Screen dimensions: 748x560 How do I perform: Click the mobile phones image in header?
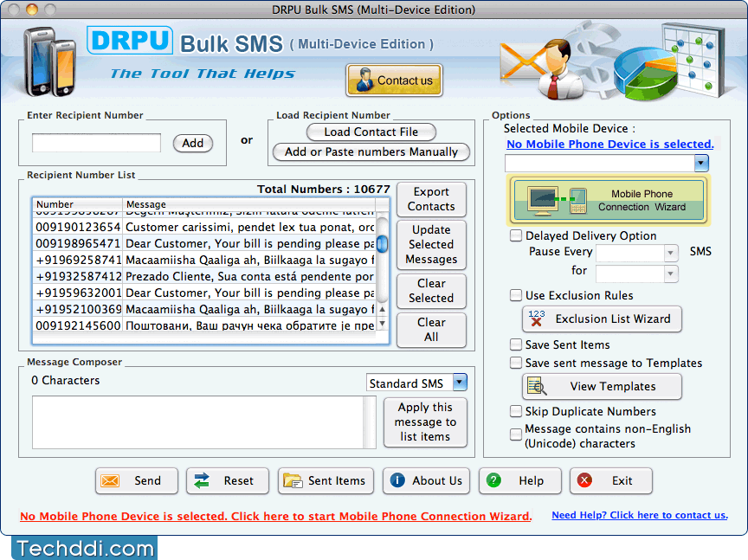(50, 61)
